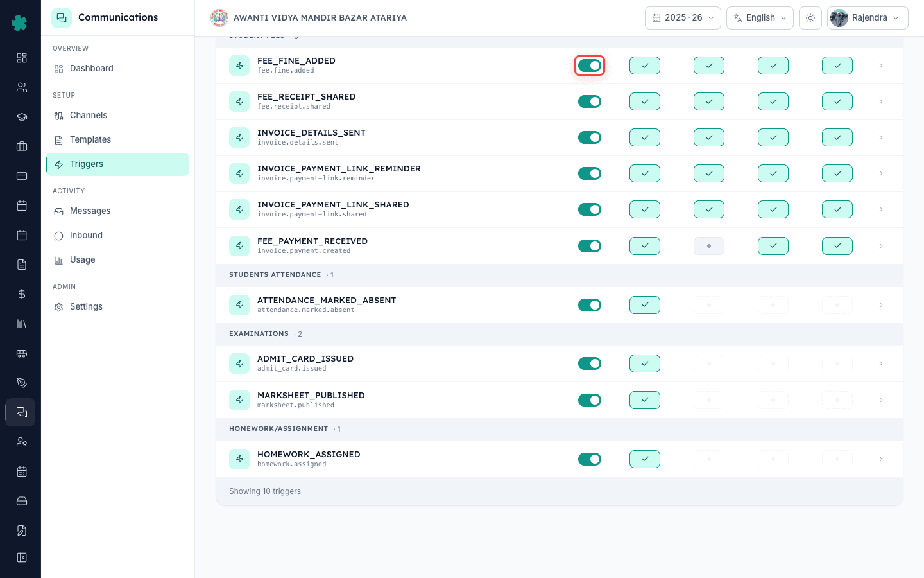Screen dimensions: 924x578
Task: Click the lightning icon beside ATTENDANCE_MARKED_ABSENT
Action: (x=239, y=305)
